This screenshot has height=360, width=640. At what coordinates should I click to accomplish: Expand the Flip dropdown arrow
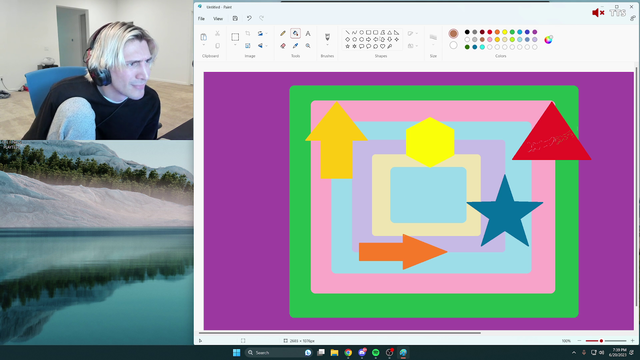point(267,46)
